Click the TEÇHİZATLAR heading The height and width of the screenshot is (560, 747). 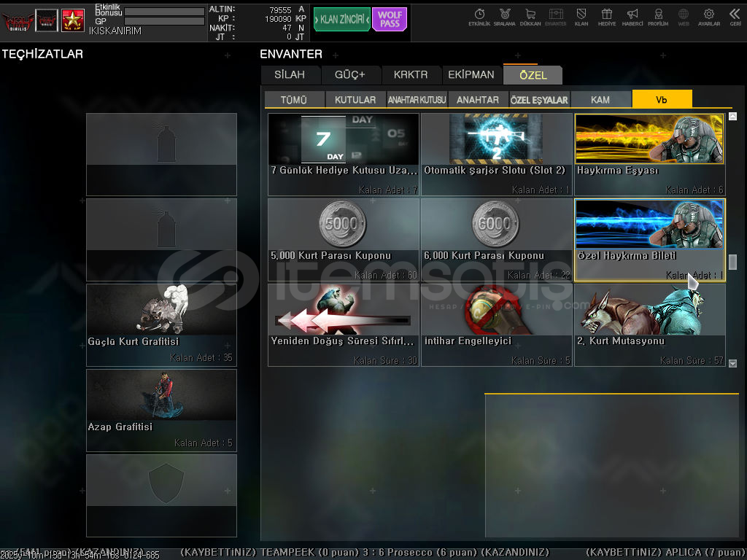(x=42, y=54)
